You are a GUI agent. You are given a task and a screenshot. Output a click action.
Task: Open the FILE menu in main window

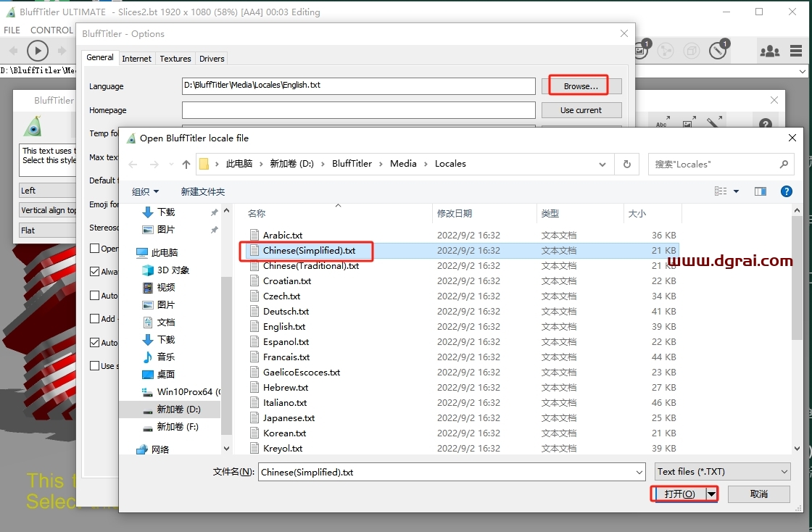pyautogui.click(x=12, y=30)
